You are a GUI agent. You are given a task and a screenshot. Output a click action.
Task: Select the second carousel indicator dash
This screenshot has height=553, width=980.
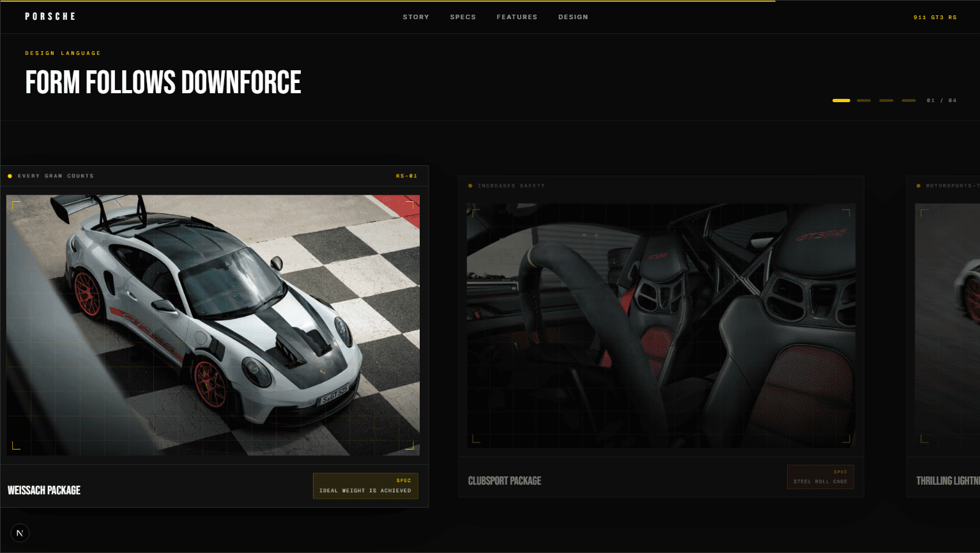864,100
